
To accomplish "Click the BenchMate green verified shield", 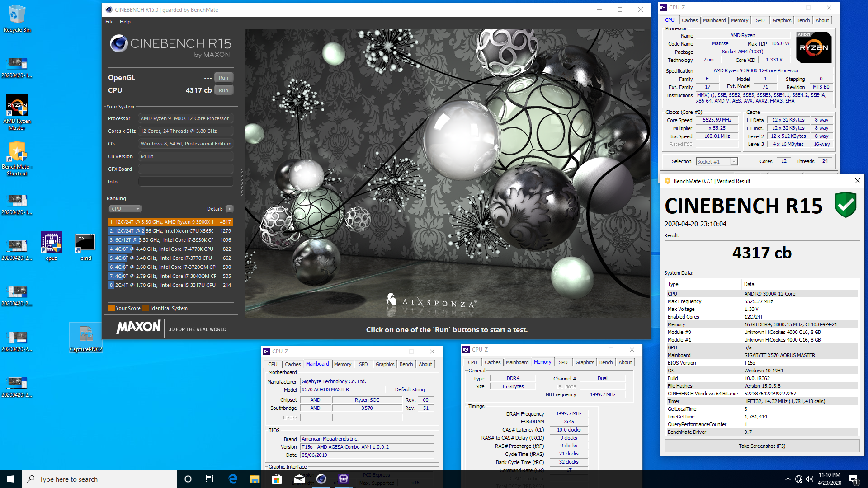I will click(845, 204).
